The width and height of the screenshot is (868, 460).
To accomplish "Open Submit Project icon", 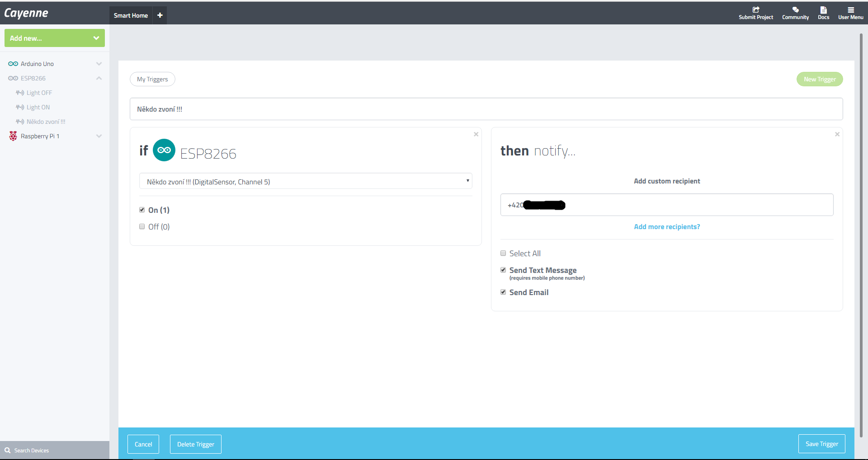I will pos(756,9).
